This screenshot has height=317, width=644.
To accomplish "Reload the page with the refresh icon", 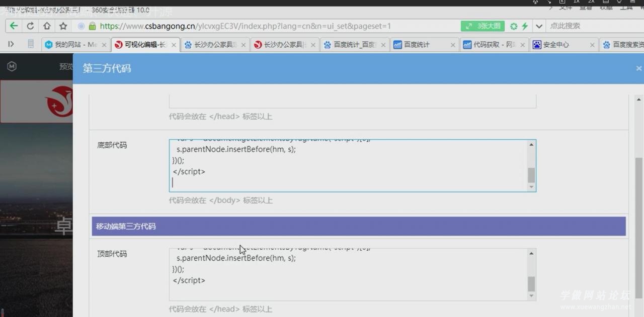I will pyautogui.click(x=30, y=26).
